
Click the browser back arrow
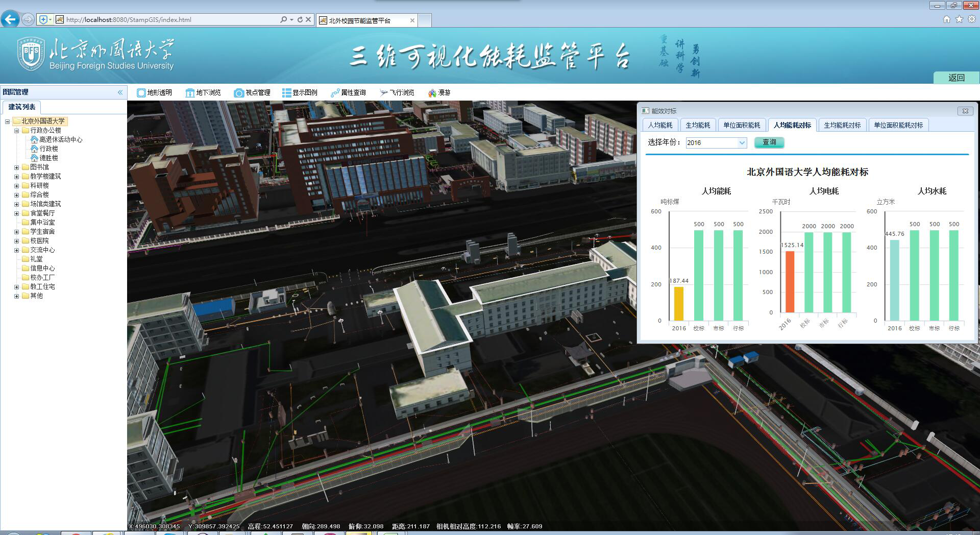pyautogui.click(x=10, y=19)
